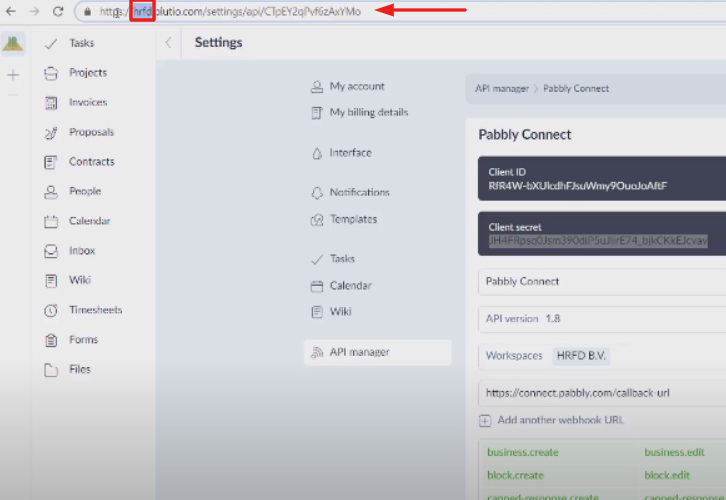This screenshot has width=726, height=500.
Task: Click the Inbox tray icon
Action: point(51,251)
